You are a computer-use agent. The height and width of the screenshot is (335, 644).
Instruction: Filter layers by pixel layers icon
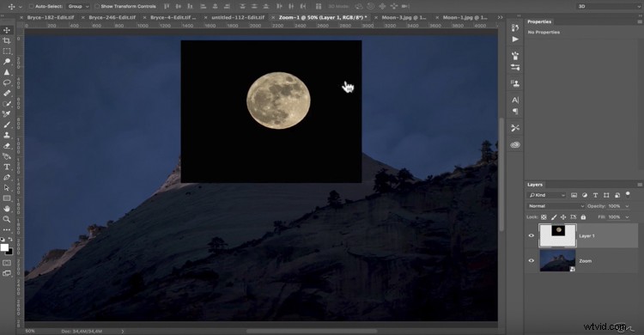pos(574,195)
